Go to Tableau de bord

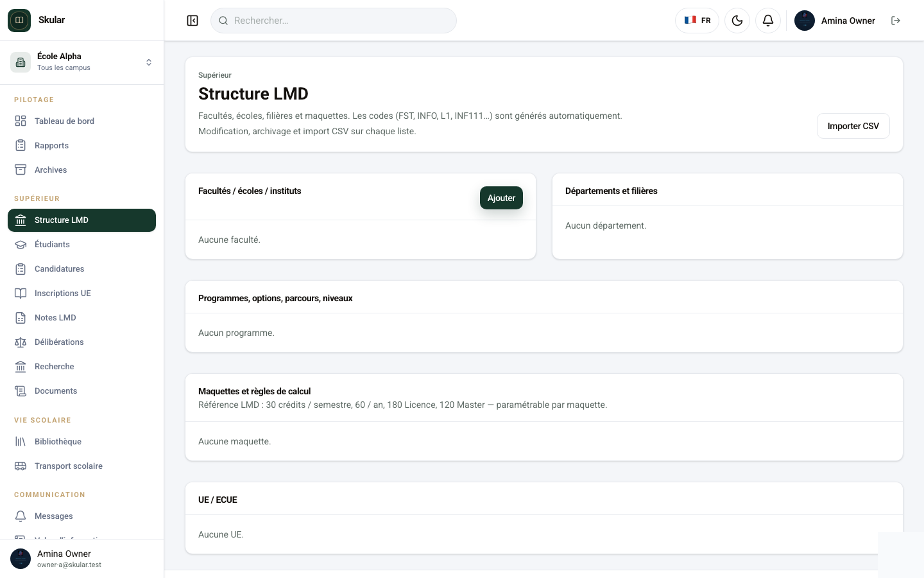(x=81, y=121)
